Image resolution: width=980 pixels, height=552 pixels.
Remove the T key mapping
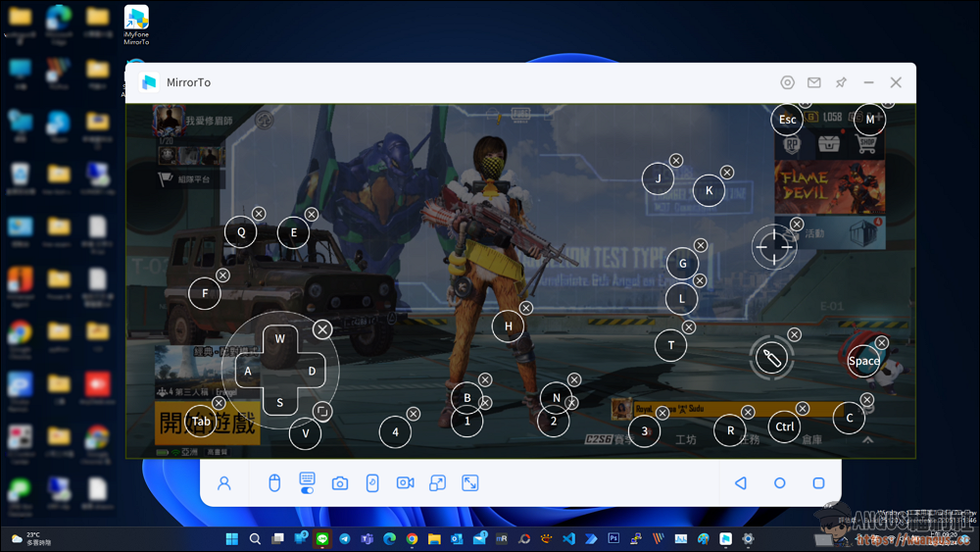tap(689, 326)
